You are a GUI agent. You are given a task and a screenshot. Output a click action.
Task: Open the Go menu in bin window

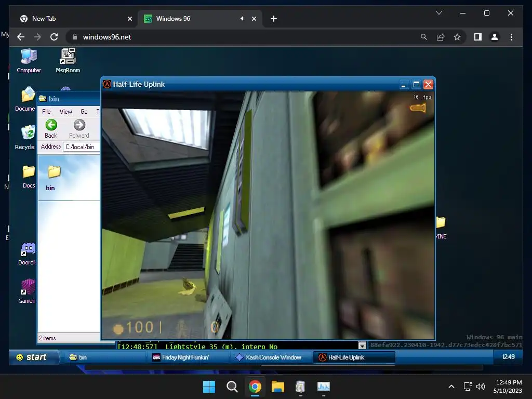pyautogui.click(x=84, y=112)
